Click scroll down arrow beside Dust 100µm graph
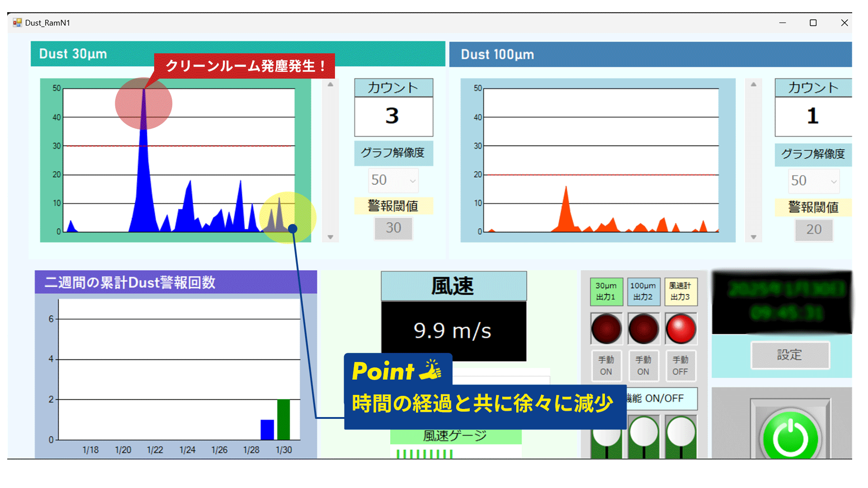The height and width of the screenshot is (488, 868). pos(753,237)
